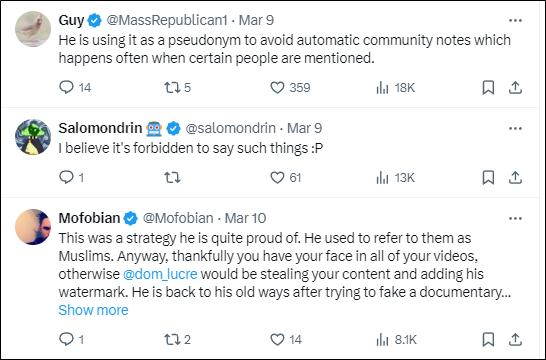Viewport: 546px width, 360px height.
Task: Open Mofobian's profile picture
Action: pos(33,227)
